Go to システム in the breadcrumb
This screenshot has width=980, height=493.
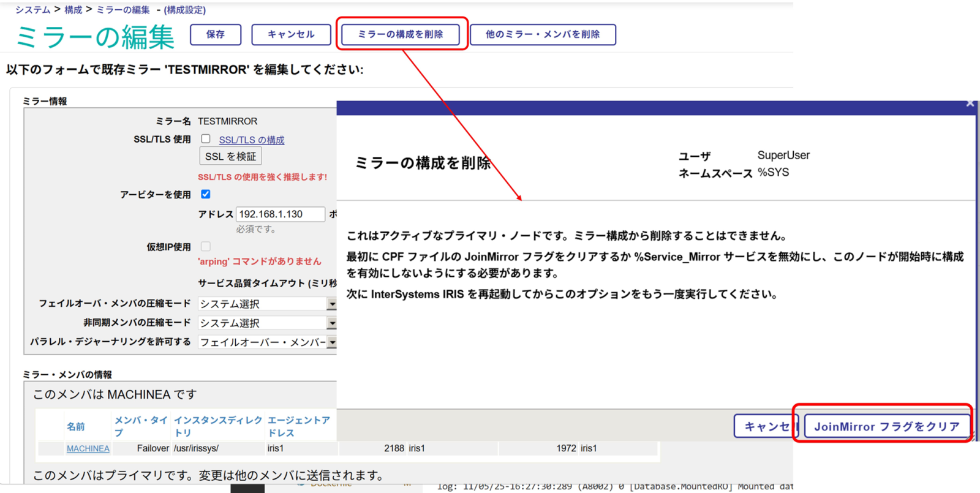32,10
